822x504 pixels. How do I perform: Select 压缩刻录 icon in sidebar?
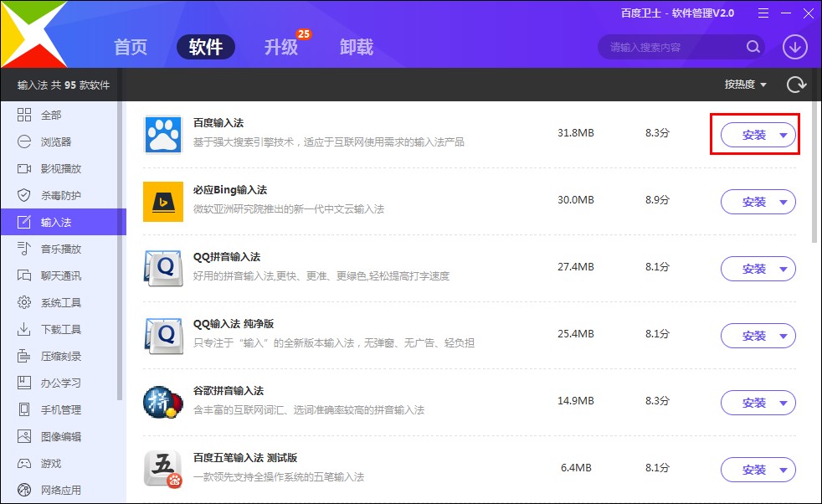click(x=24, y=356)
